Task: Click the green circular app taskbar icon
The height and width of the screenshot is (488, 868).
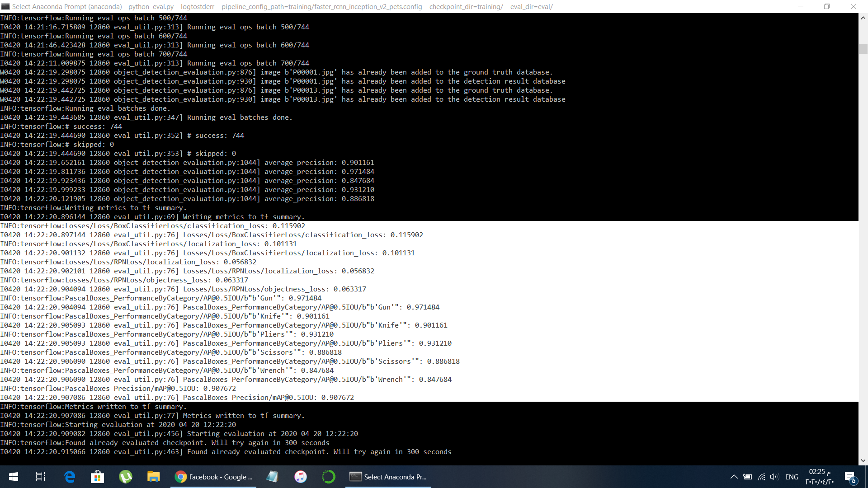Action: 329,477
